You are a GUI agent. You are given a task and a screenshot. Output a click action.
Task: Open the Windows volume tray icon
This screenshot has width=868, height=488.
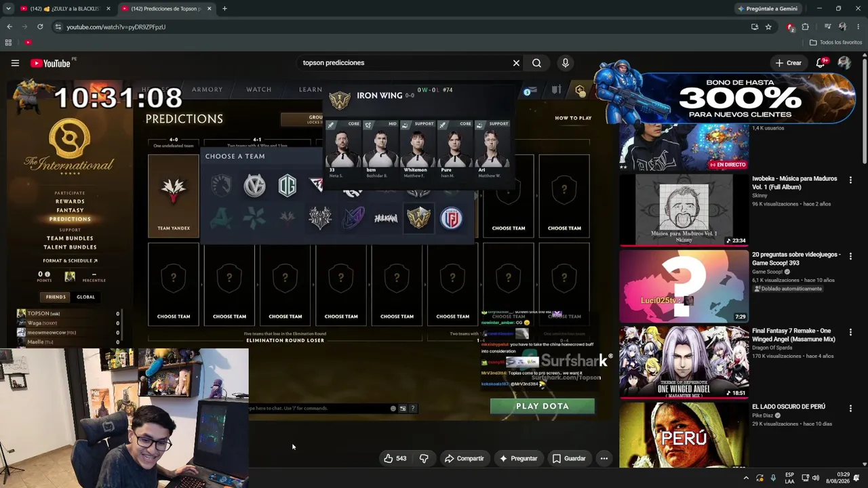point(816,478)
